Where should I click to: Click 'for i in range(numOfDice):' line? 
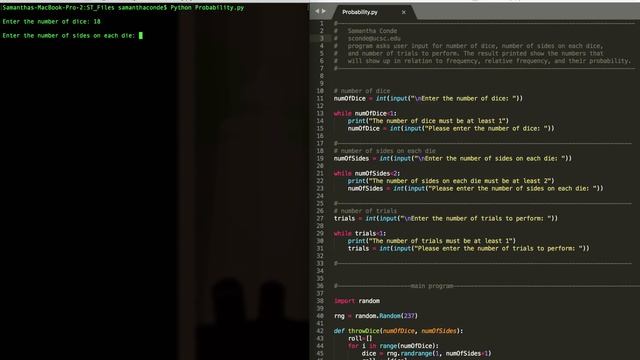[x=393, y=346]
